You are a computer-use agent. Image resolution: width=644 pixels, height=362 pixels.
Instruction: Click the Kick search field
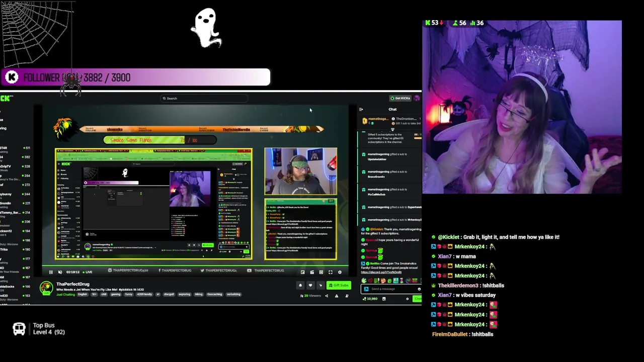(x=203, y=99)
